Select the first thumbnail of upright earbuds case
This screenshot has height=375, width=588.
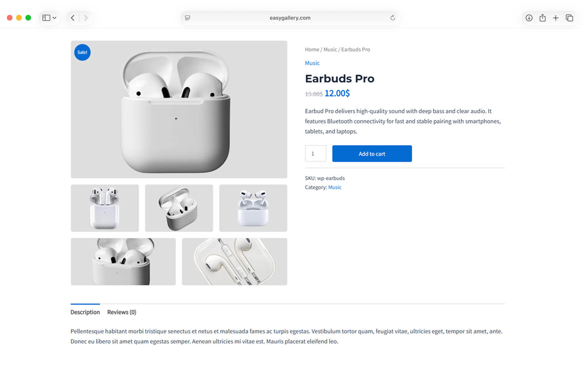pos(105,208)
